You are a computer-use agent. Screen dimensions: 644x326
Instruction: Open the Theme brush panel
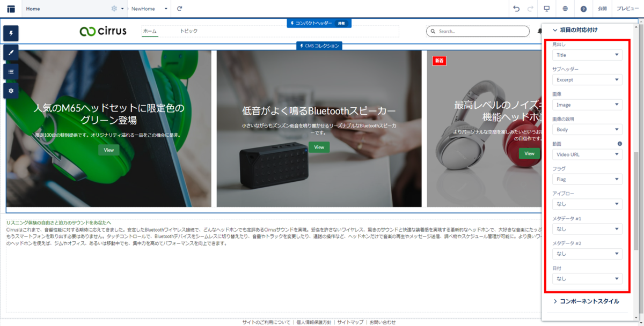(x=11, y=52)
